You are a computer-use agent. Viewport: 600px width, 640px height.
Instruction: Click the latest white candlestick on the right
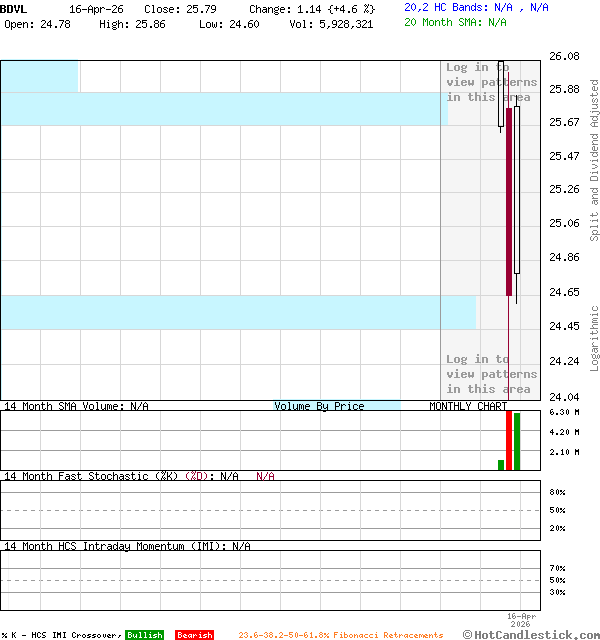coord(517,190)
